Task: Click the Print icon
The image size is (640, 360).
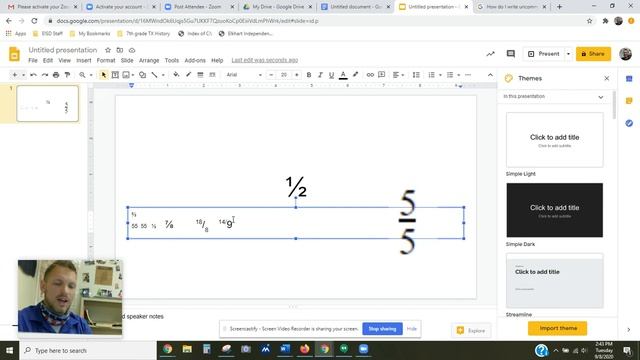Action: point(56,75)
